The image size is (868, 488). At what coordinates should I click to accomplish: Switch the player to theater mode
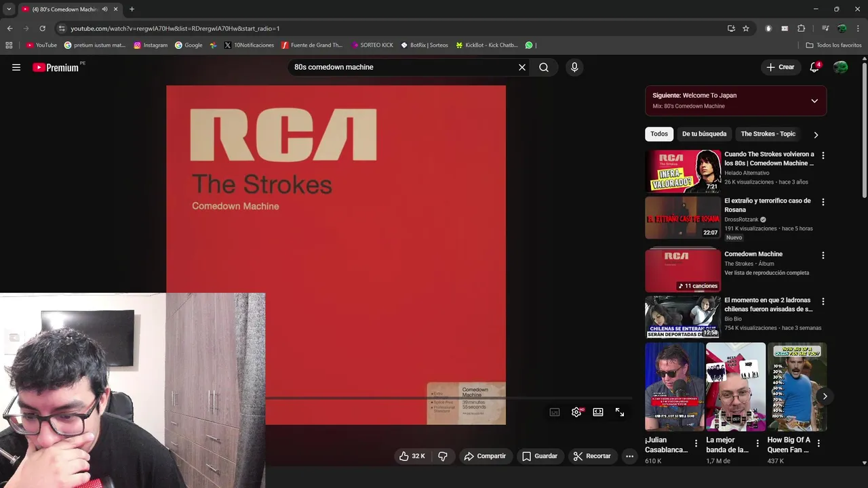[x=598, y=412]
